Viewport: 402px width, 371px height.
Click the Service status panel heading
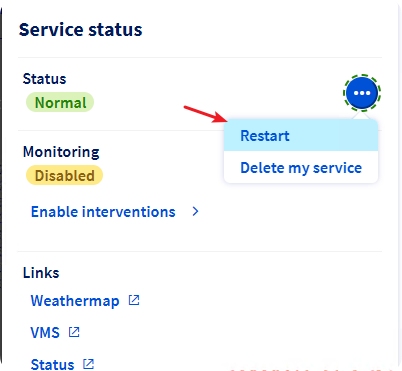(81, 29)
